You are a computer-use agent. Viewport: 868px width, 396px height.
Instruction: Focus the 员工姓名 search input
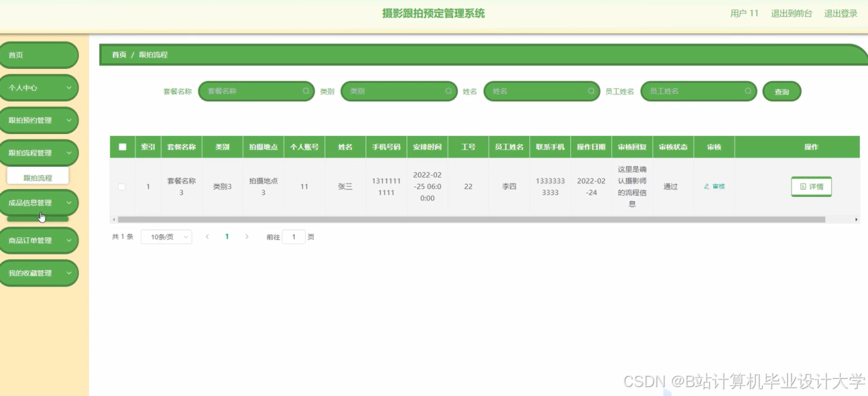click(698, 91)
